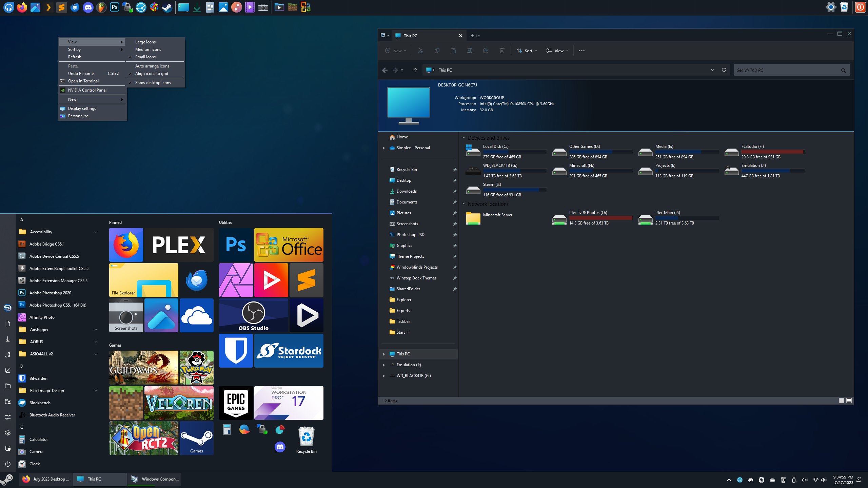Image resolution: width=868 pixels, height=488 pixels.
Task: Open the View dropdown in the Explorer toolbar
Action: (557, 51)
